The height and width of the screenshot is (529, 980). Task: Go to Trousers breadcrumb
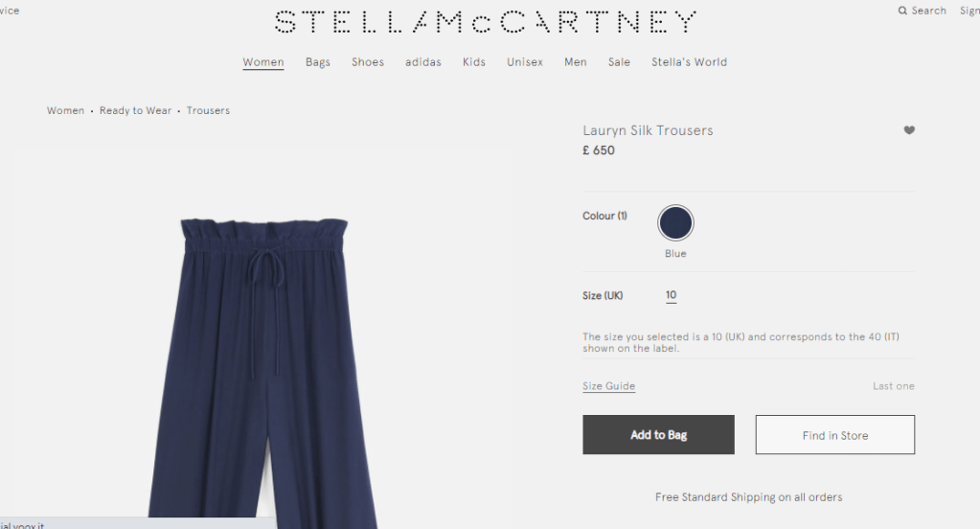(208, 110)
